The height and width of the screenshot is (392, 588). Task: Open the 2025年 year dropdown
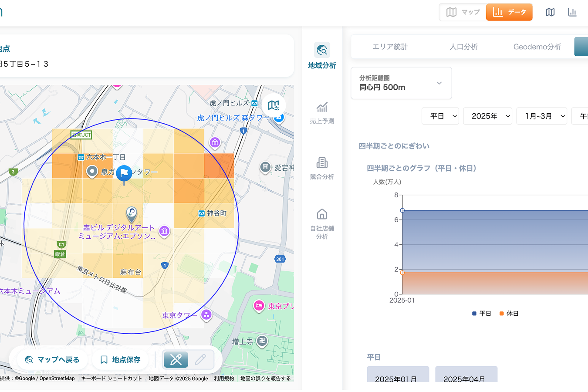click(487, 116)
